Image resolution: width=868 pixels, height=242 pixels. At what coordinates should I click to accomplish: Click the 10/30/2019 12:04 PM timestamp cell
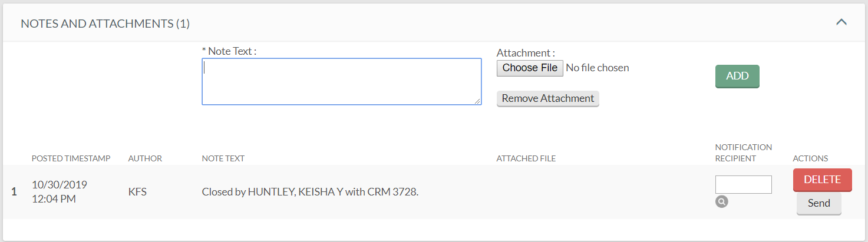[x=59, y=192]
